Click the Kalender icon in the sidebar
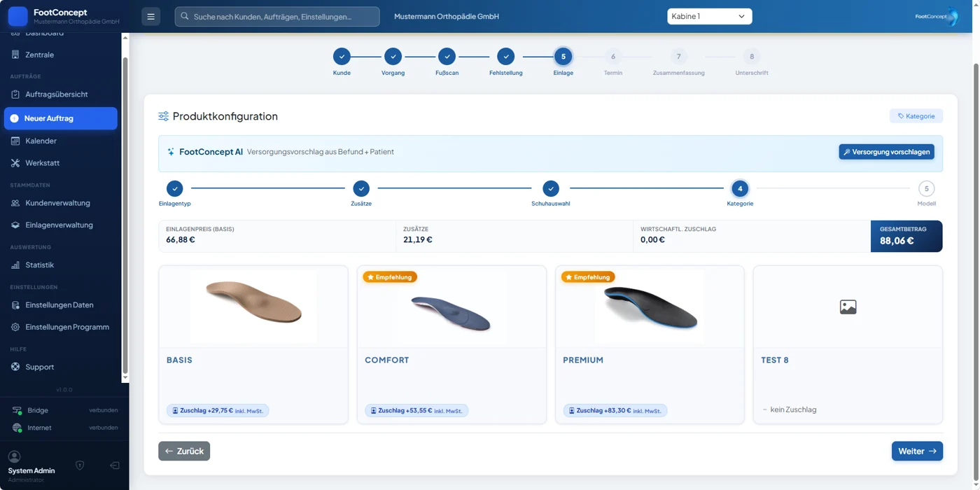This screenshot has height=490, width=980. (x=15, y=141)
